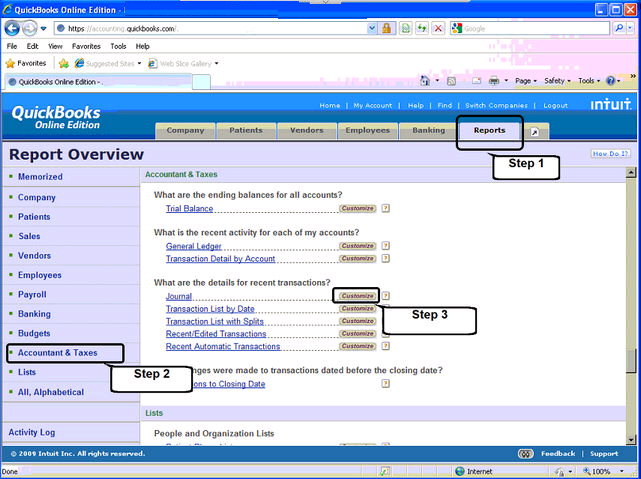Image resolution: width=641 pixels, height=479 pixels.
Task: Click the compatibility view icon beside the lock
Action: (406, 28)
